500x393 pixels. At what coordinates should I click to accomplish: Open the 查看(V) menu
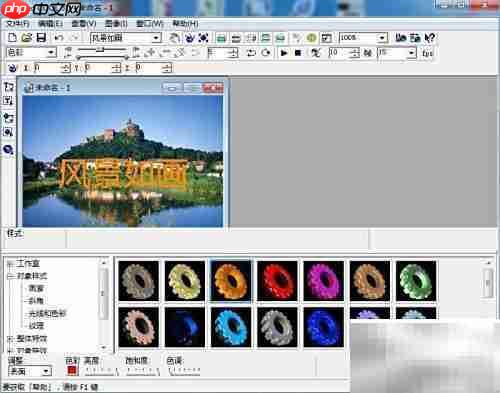(84, 23)
